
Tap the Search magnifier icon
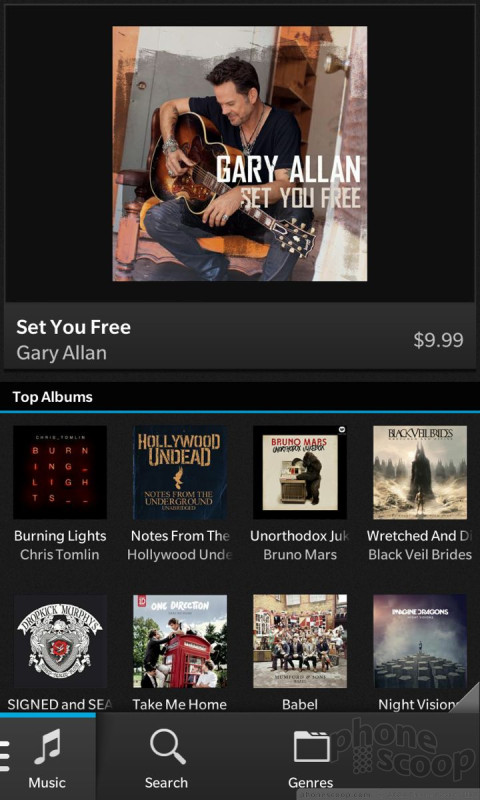click(x=168, y=747)
